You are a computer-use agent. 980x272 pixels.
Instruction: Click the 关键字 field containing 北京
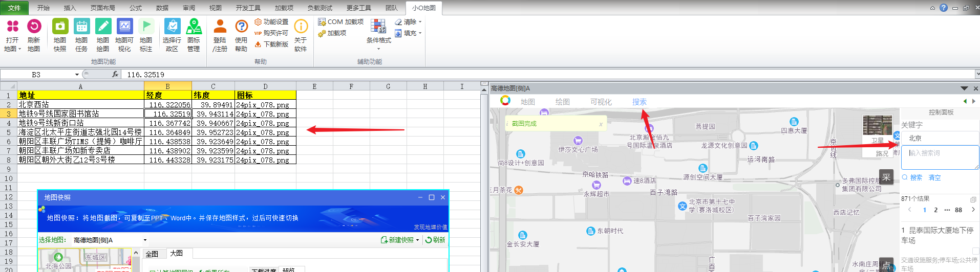(940, 138)
